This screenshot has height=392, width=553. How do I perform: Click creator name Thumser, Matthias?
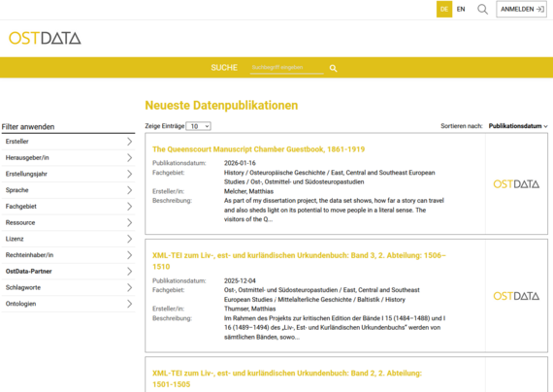[x=249, y=309]
